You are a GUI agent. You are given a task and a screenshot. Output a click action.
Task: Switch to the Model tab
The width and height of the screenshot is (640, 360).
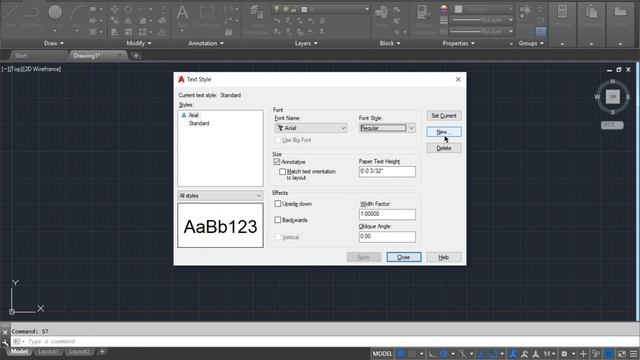click(x=19, y=351)
